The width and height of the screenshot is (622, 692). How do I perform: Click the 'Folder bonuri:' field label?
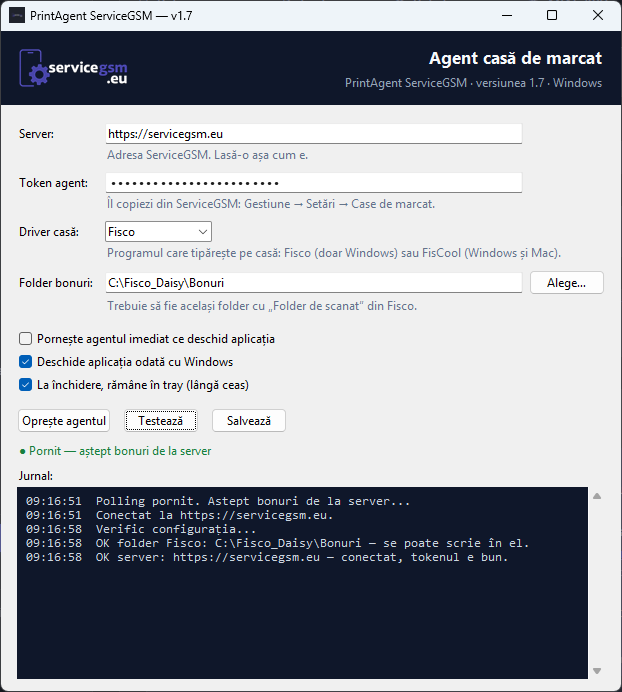(56, 283)
